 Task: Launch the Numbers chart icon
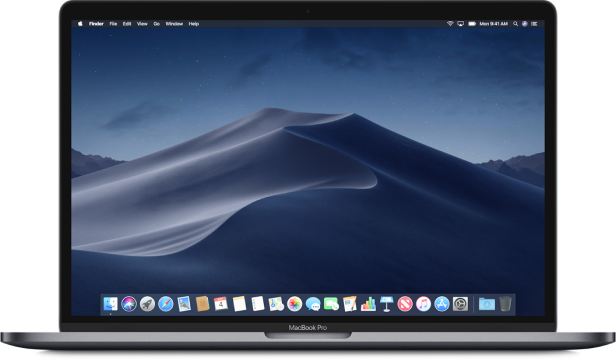point(368,304)
